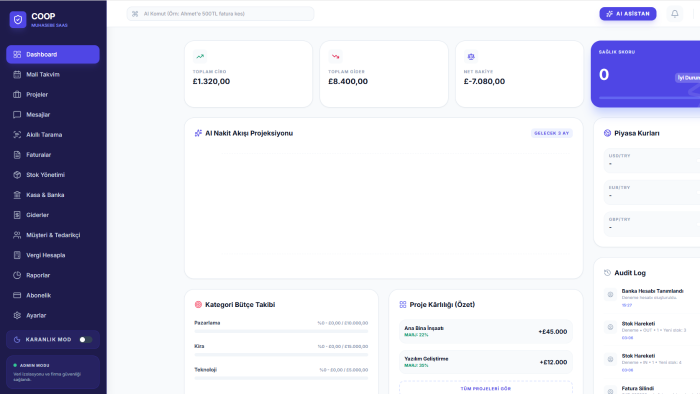Open Mali Takvim in sidebar

click(x=53, y=75)
